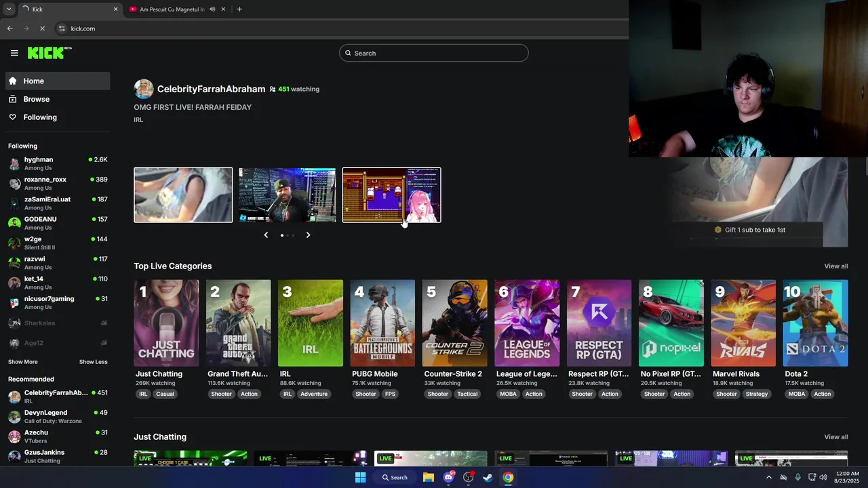Click the Tactical tag under Counter-Strike 2
The width and height of the screenshot is (868, 488).
(x=467, y=394)
